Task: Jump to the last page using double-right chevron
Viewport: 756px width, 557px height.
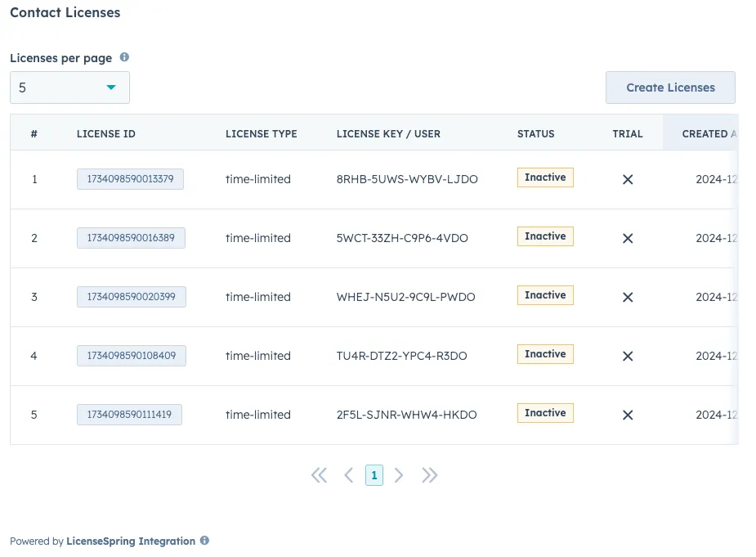Action: point(430,474)
